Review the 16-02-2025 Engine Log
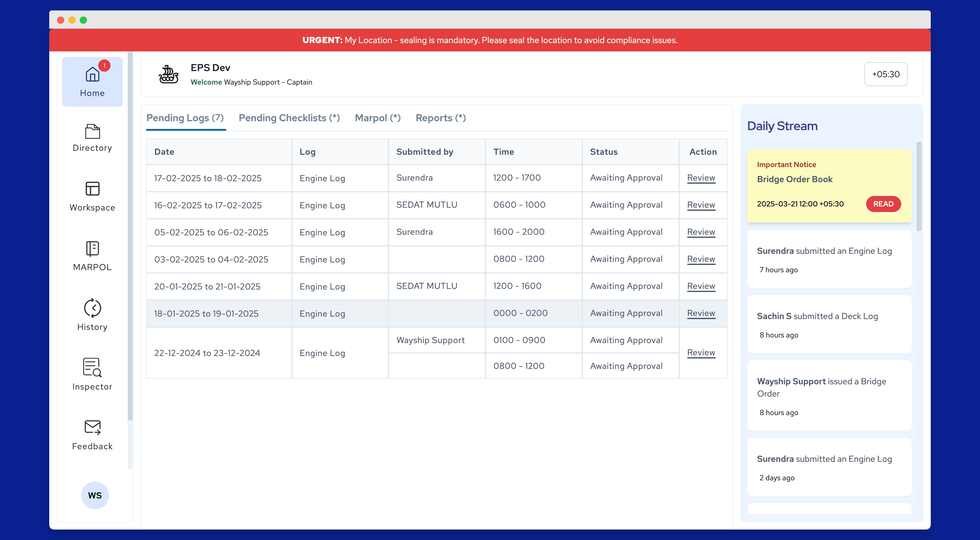The height and width of the screenshot is (540, 980). [701, 205]
